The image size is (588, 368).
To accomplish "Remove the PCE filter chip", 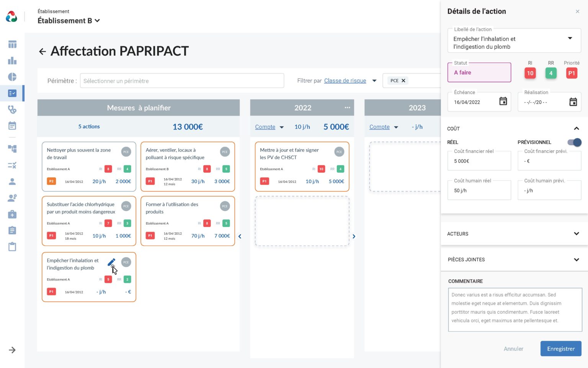I will pos(403,80).
